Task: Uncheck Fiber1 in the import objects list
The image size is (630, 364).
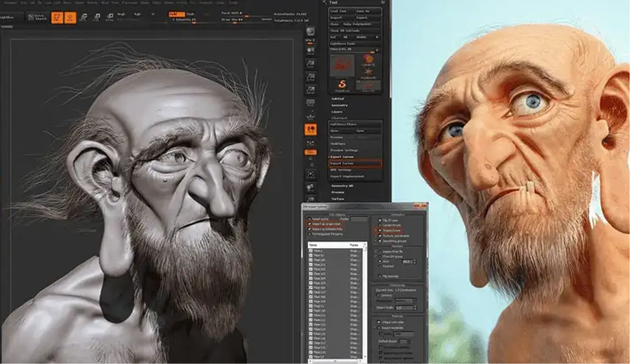Action: (x=310, y=251)
